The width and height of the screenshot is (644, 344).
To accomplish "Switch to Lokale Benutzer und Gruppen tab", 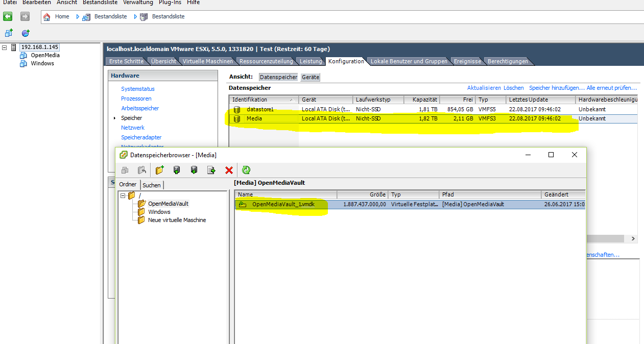I will tap(409, 61).
